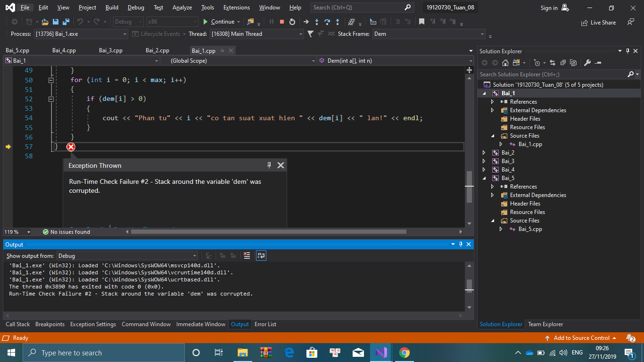
Task: Click the Home icon in Solution Explorer
Action: (505, 63)
